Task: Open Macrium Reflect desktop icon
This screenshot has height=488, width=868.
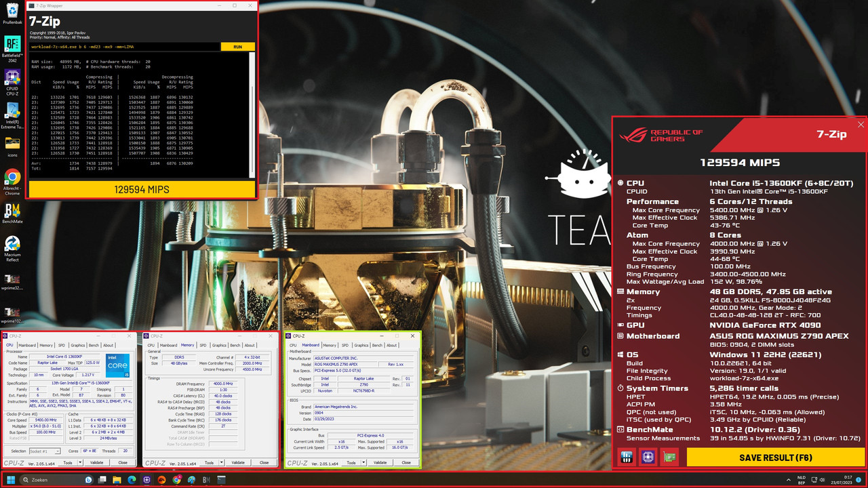Action: coord(12,249)
